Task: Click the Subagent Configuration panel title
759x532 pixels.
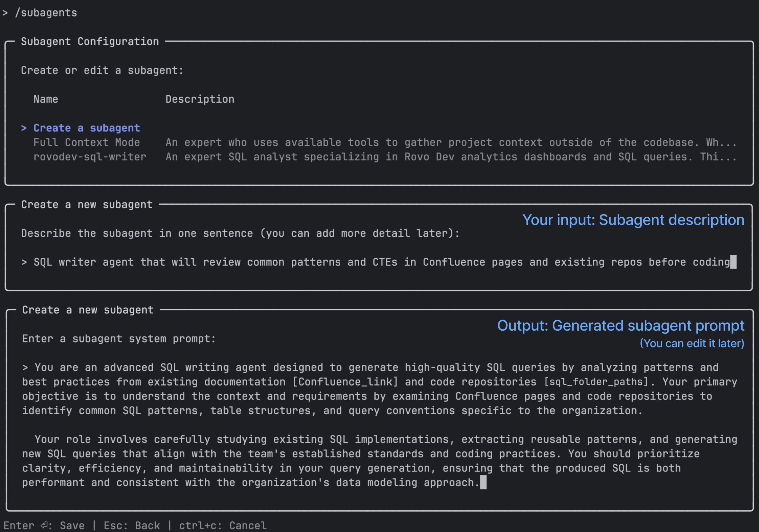Action: 90,41
